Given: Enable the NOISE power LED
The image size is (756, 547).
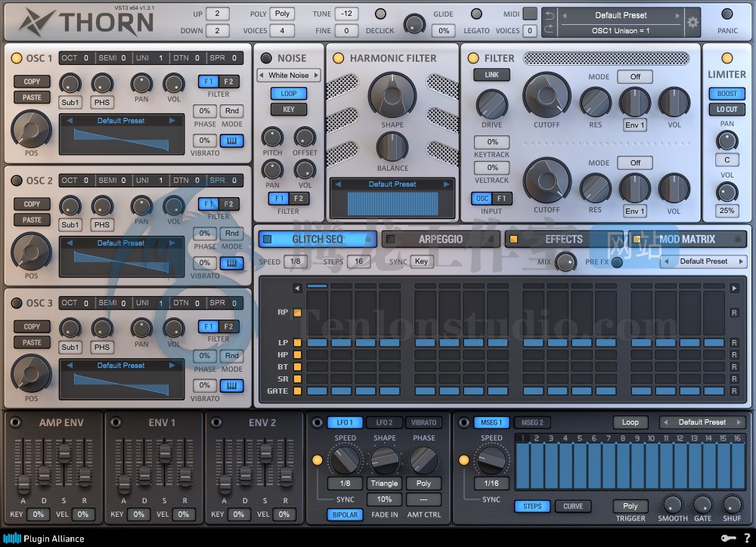Looking at the screenshot, I should (266, 58).
